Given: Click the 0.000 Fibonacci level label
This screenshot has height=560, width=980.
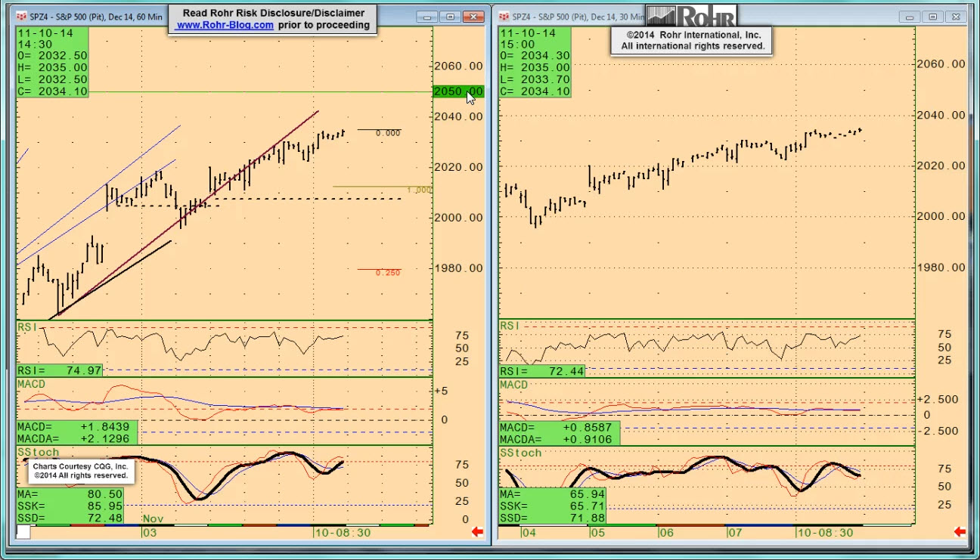Looking at the screenshot, I should [x=388, y=133].
